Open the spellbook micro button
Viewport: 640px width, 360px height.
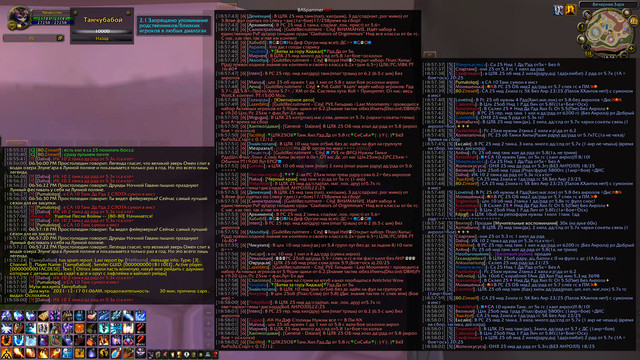158,355
